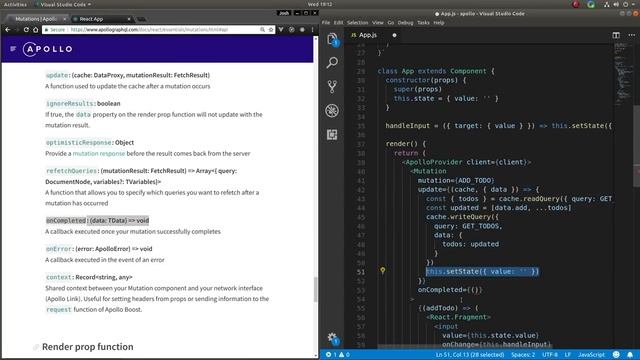The image size is (640, 360).
Task: Click the context option name in docs
Action: pos(59,277)
